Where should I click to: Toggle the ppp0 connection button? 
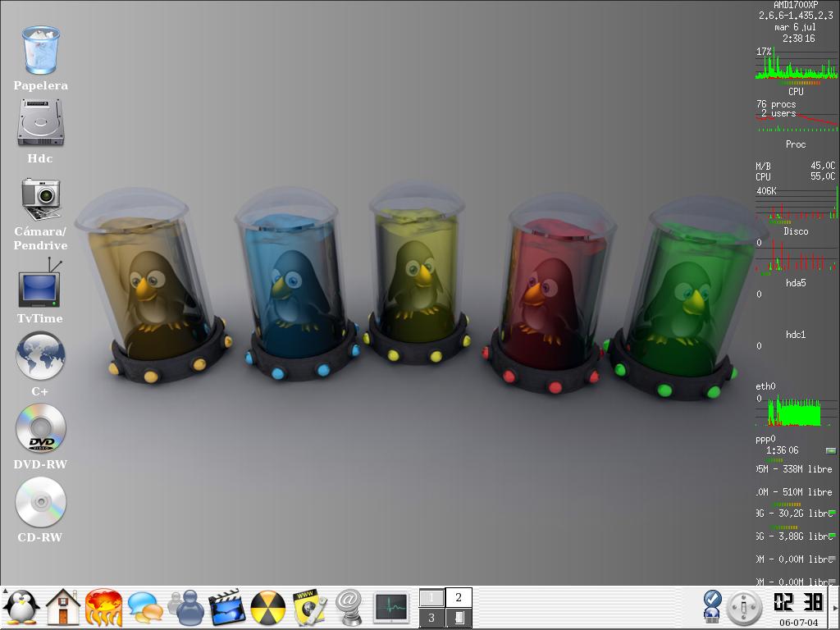[x=830, y=450]
